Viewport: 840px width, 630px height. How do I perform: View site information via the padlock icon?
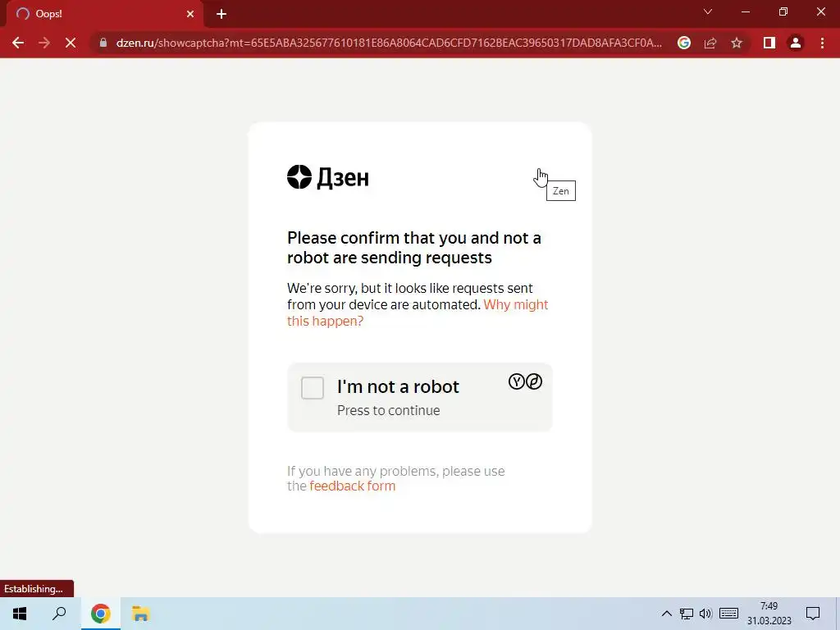pos(103,43)
